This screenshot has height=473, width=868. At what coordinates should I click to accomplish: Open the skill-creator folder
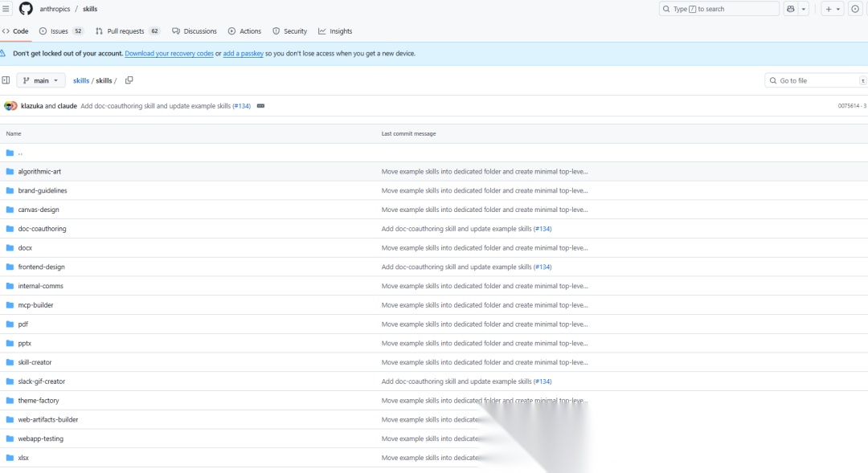pos(35,362)
